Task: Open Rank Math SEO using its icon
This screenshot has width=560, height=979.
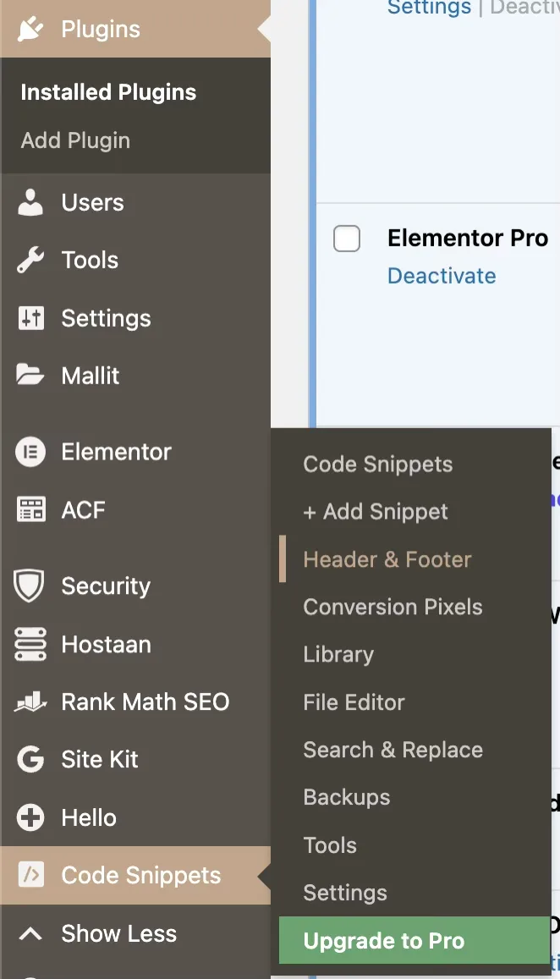Action: [x=30, y=701]
